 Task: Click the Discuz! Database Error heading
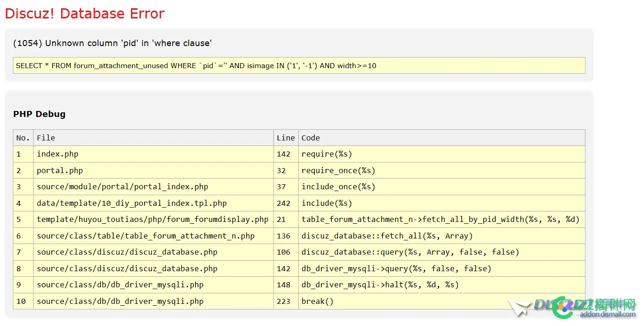click(85, 14)
